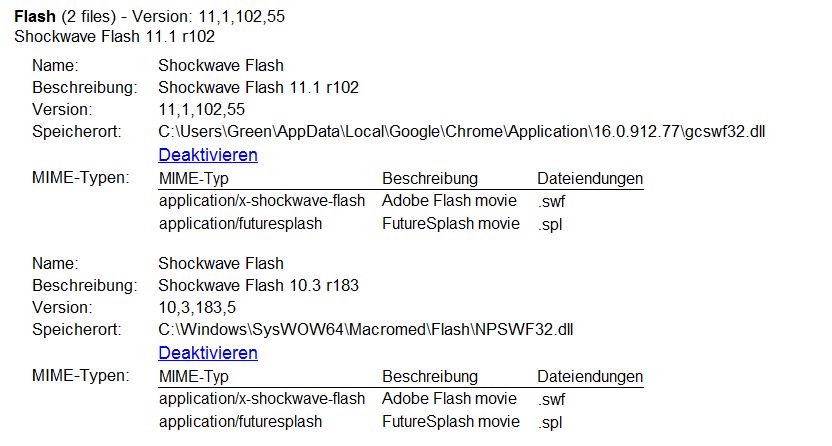Click .spl extension in second table
Image resolution: width=832 pixels, height=446 pixels.
point(550,423)
